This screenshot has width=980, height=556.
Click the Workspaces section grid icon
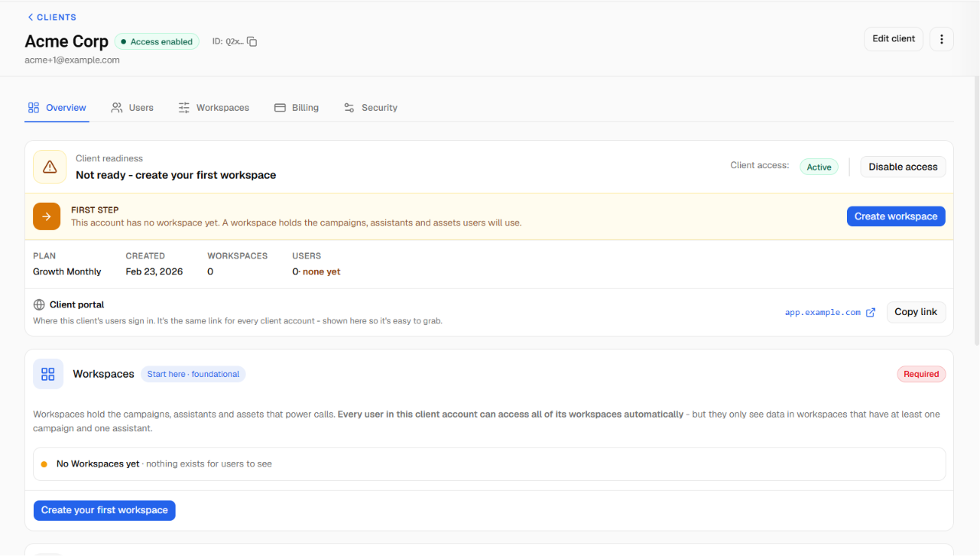tap(48, 374)
